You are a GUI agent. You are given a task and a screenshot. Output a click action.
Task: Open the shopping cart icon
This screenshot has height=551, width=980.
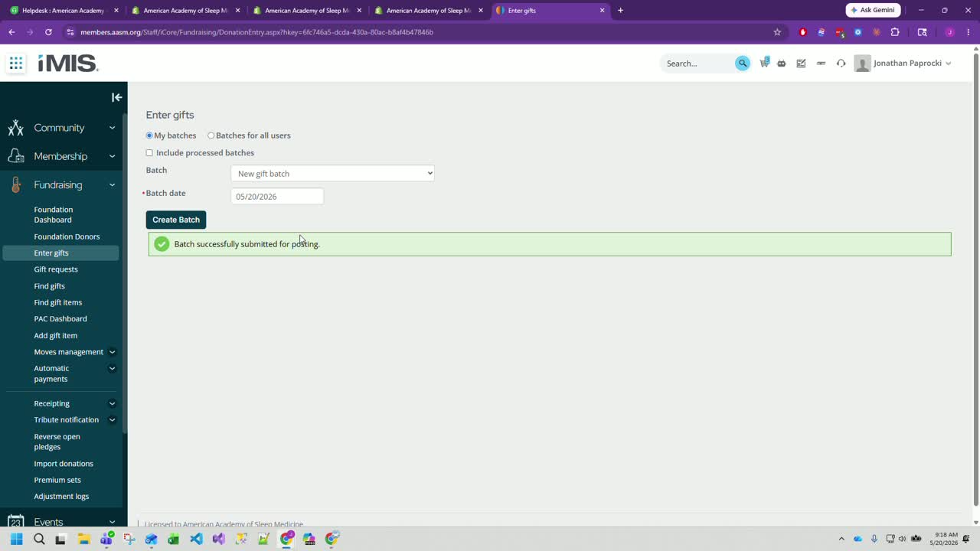click(764, 63)
